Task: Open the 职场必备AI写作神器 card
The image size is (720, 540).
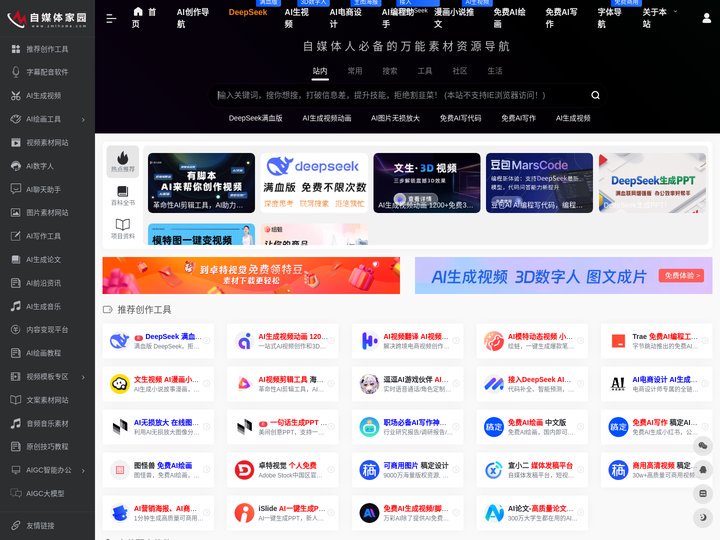Action: (x=407, y=427)
